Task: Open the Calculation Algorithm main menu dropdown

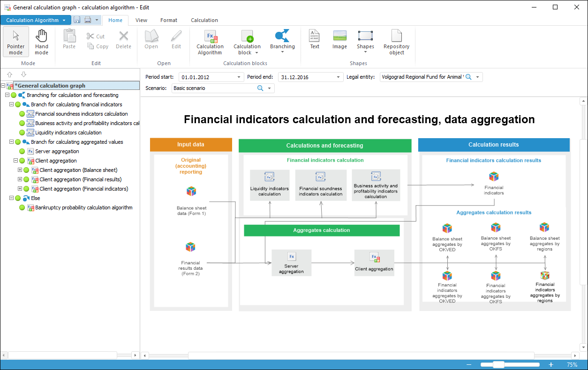Action: [36, 20]
